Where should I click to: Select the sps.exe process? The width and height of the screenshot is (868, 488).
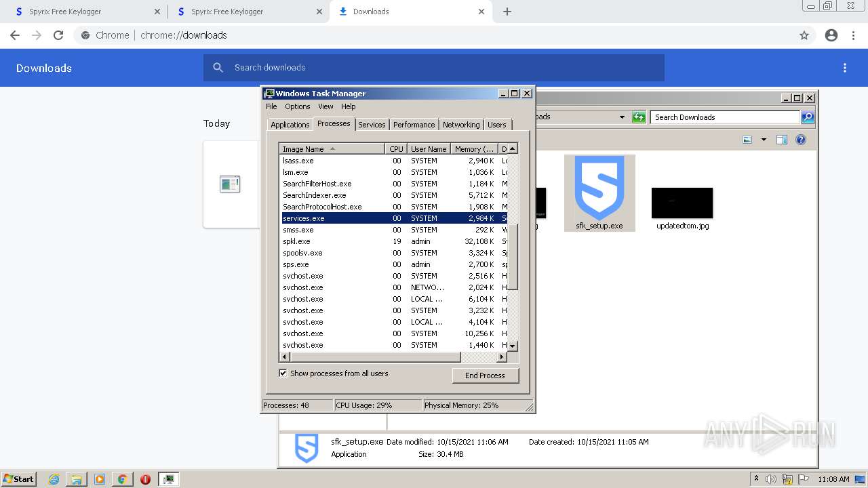coord(394,264)
